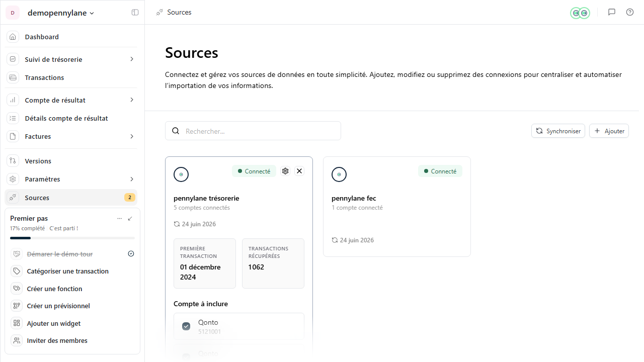The height and width of the screenshot is (362, 644).
Task: Select Sources in the sidebar
Action: pyautogui.click(x=71, y=198)
